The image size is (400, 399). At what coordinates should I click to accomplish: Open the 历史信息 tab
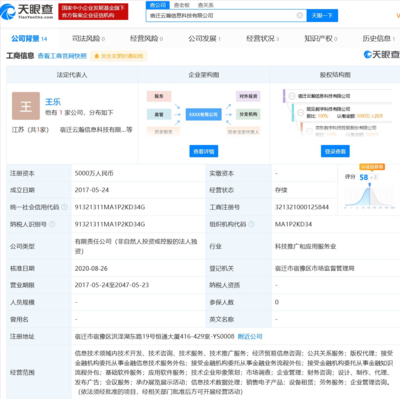point(379,39)
